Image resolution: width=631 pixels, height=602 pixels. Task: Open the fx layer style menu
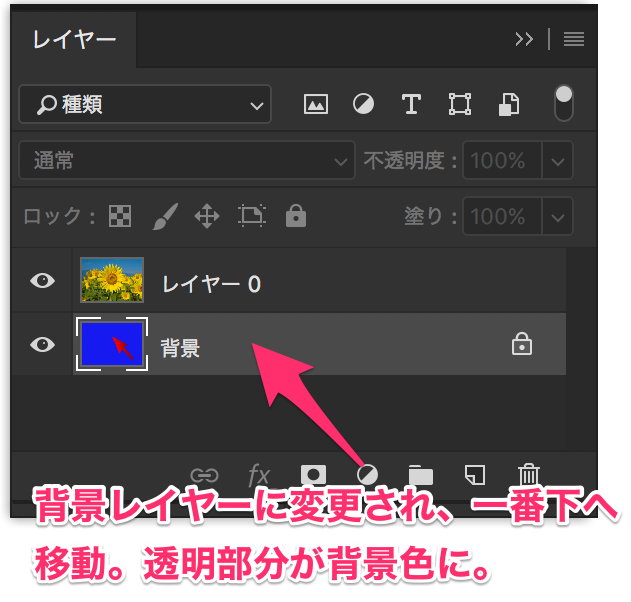260,475
